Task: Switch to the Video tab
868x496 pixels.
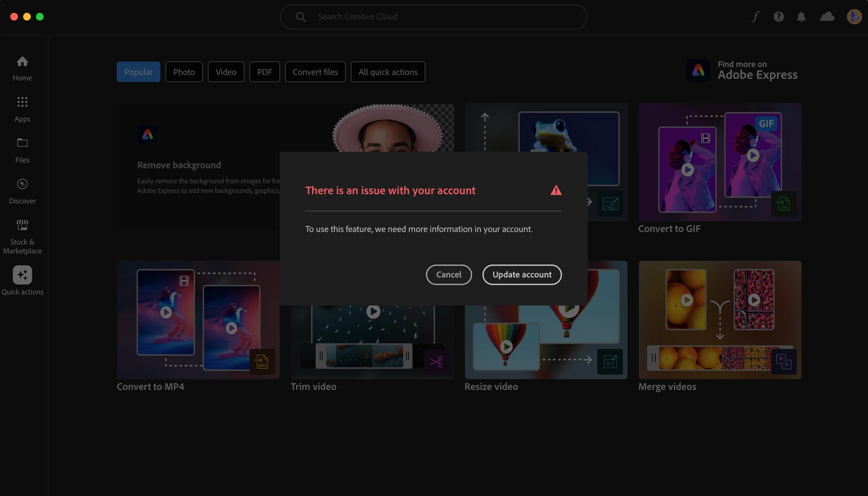Action: pyautogui.click(x=226, y=72)
